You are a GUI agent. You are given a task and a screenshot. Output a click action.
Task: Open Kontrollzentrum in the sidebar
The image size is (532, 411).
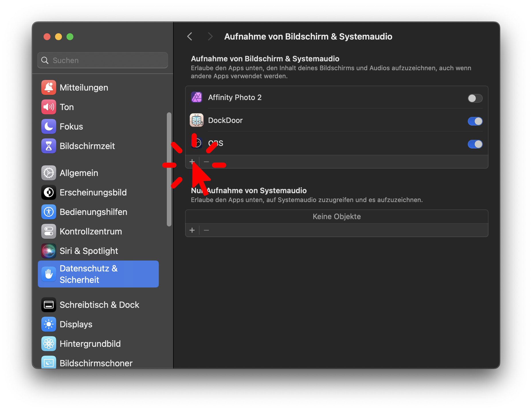tap(91, 231)
